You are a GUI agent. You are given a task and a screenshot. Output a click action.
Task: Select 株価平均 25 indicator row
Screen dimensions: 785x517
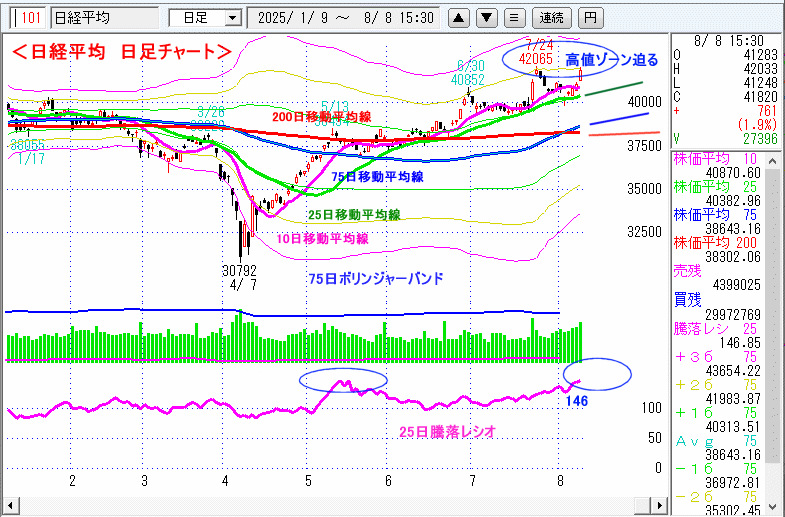click(x=716, y=187)
